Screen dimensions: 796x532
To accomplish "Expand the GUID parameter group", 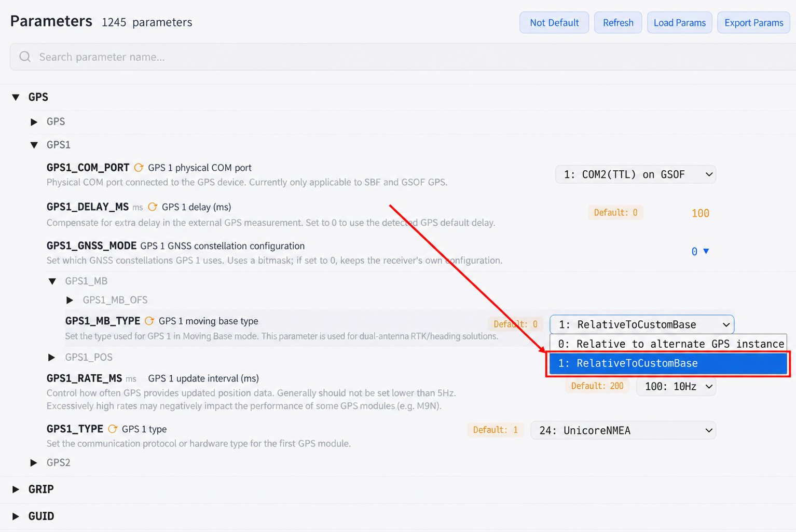I will (16, 516).
